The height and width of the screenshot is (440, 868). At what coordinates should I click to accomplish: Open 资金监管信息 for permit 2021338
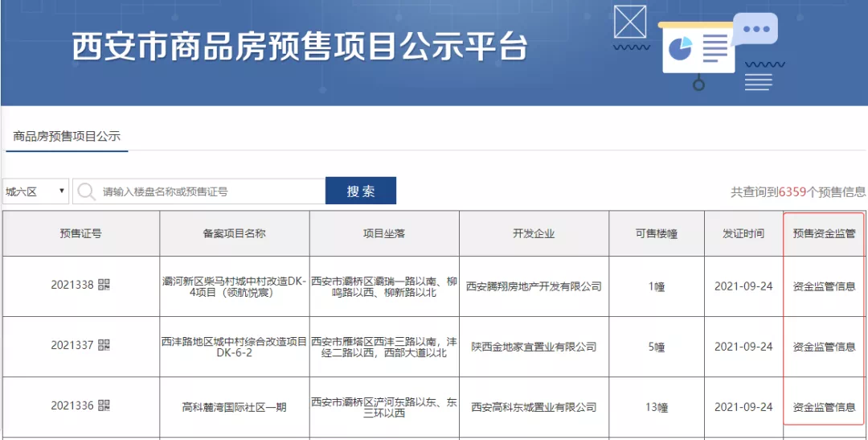[x=824, y=286]
